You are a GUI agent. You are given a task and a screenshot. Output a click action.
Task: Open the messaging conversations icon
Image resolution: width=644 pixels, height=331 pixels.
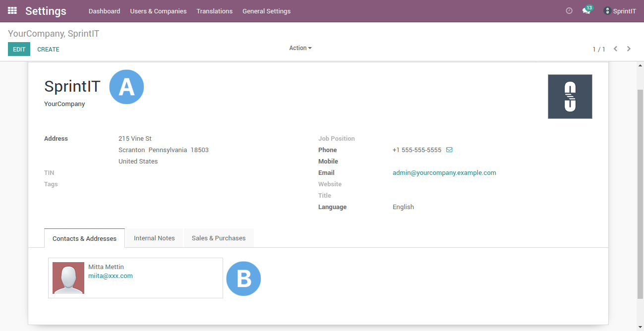point(586,11)
